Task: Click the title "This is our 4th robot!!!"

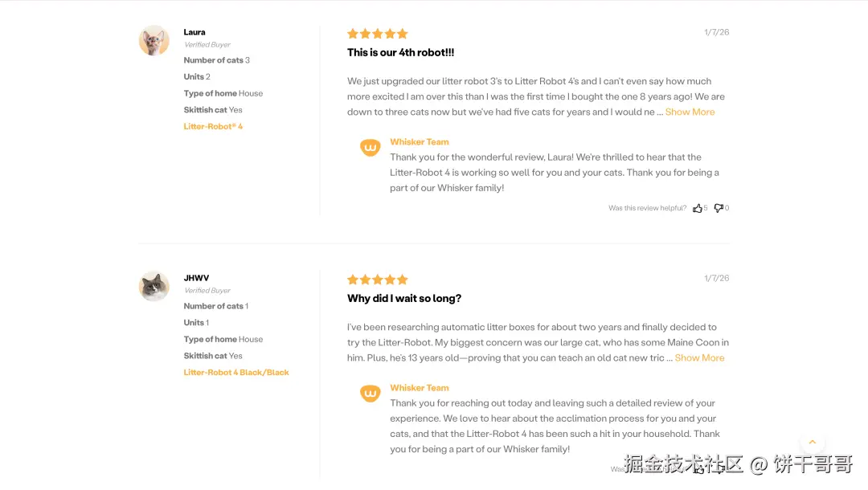Action: point(401,52)
